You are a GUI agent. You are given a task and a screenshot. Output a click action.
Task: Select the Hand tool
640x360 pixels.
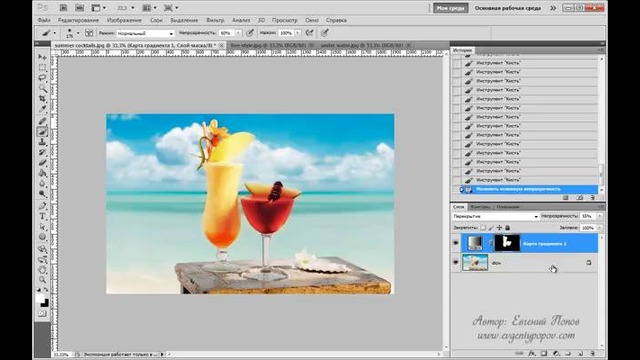(42, 269)
